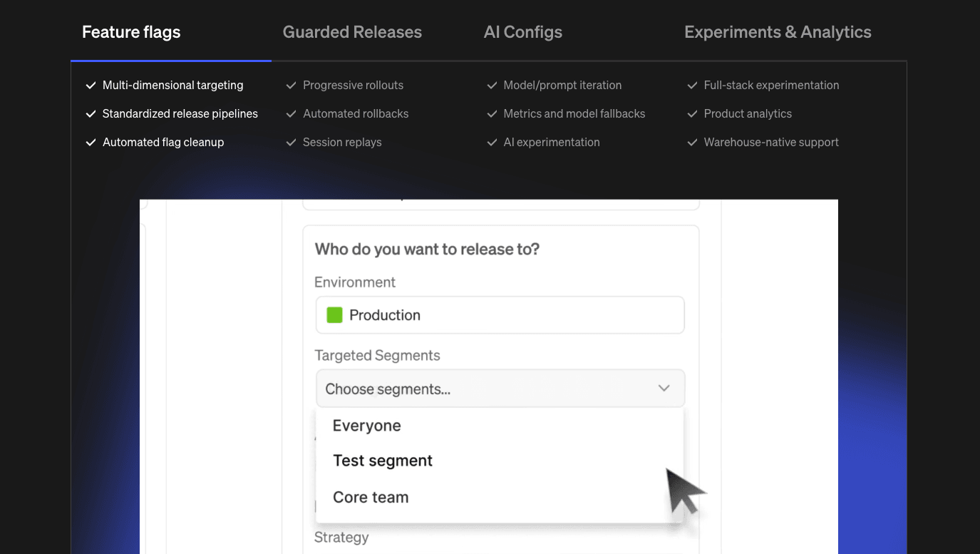Click the green Production environment swatch
The image size is (980, 554).
click(334, 315)
